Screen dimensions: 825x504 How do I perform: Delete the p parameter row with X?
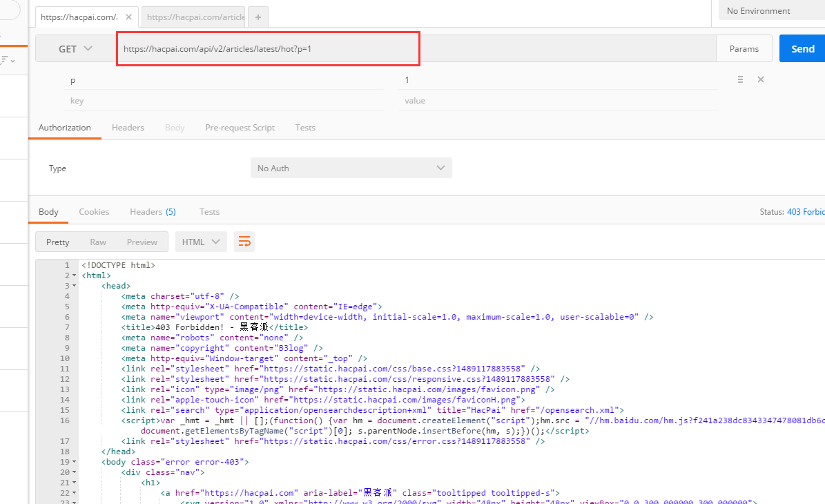pos(761,80)
